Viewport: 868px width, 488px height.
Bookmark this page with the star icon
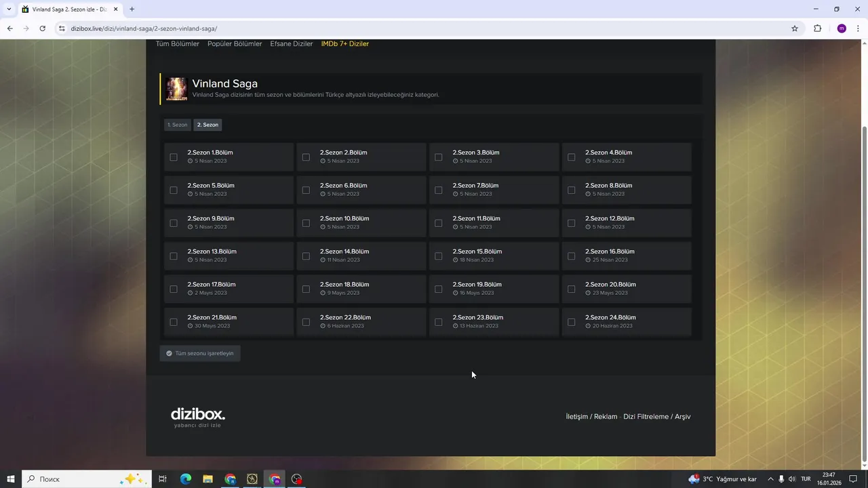coord(795,28)
